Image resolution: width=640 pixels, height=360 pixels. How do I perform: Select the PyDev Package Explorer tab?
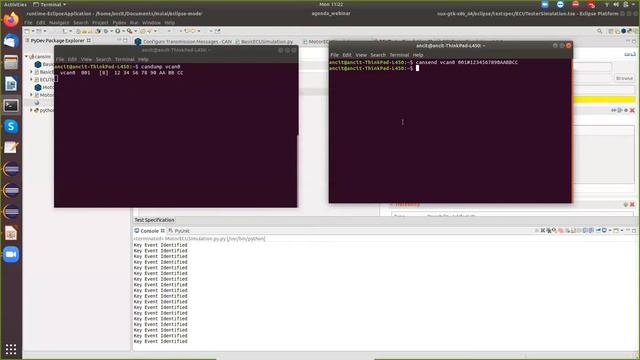(58, 40)
